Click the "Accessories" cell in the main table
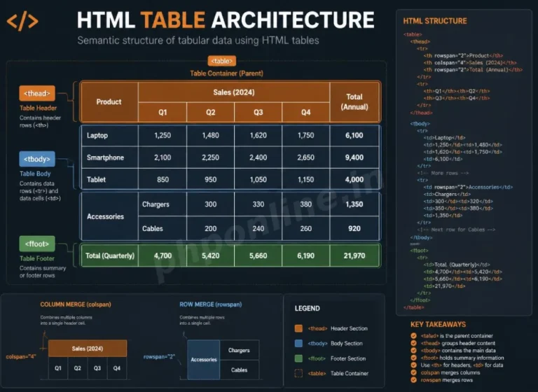 (109, 216)
